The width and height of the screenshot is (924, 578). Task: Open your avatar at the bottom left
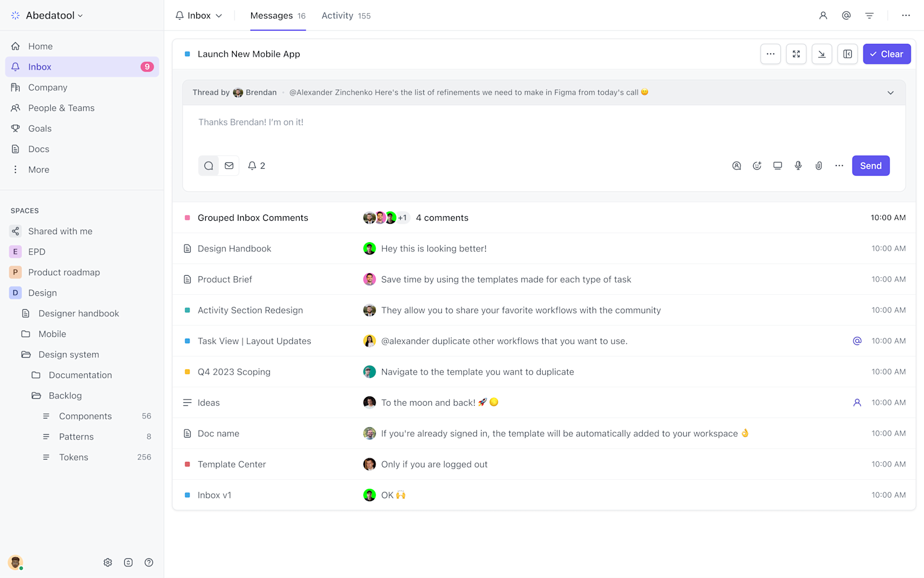tap(16, 562)
